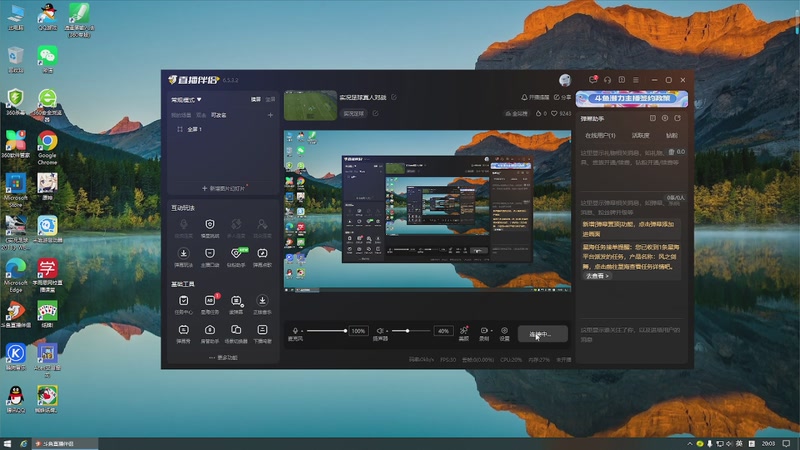Click the streamer profile avatar
This screenshot has height=450, width=800.
coord(565,80)
